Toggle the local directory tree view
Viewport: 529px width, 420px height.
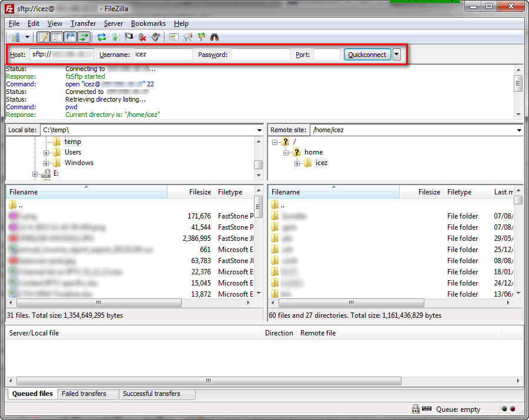click(x=57, y=37)
